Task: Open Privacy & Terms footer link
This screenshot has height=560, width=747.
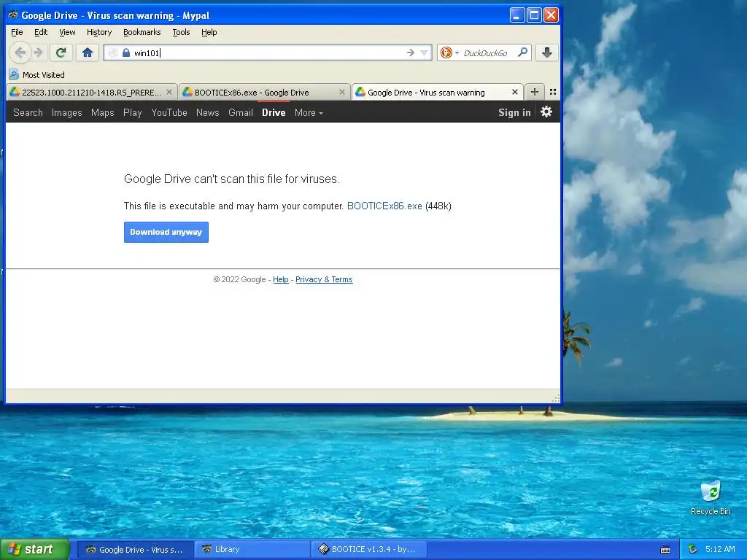Action: (x=324, y=279)
